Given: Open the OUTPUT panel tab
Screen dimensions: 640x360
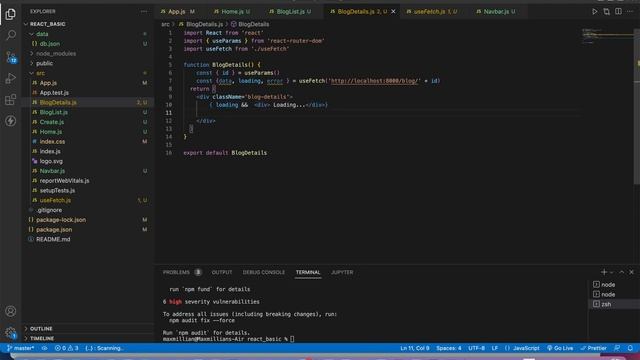Looking at the screenshot, I should point(222,272).
